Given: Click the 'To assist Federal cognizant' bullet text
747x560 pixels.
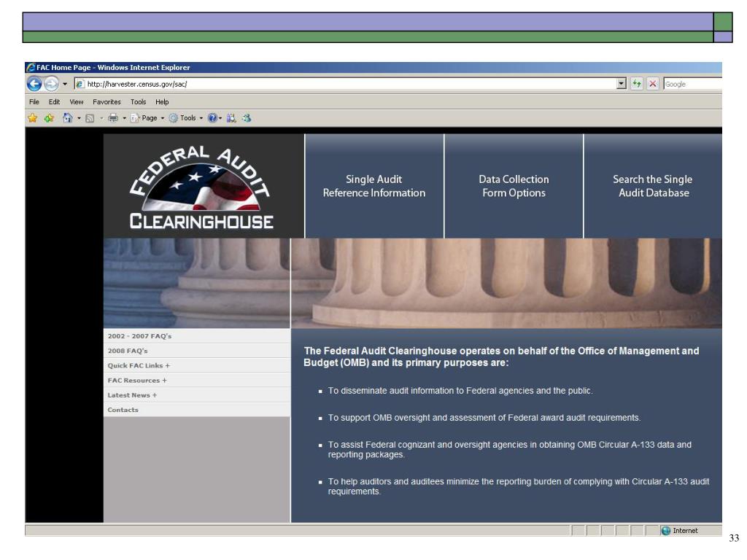Looking at the screenshot, I should point(510,449).
